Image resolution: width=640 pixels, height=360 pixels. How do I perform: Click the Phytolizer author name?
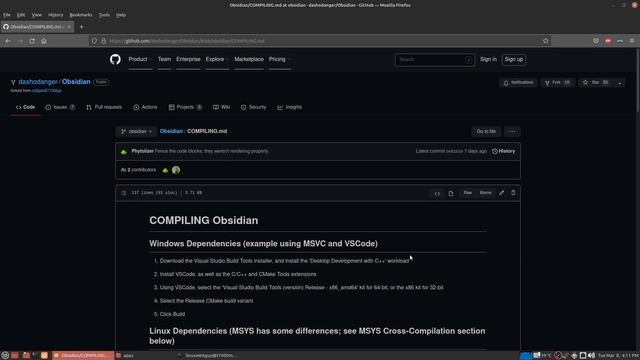[142, 151]
